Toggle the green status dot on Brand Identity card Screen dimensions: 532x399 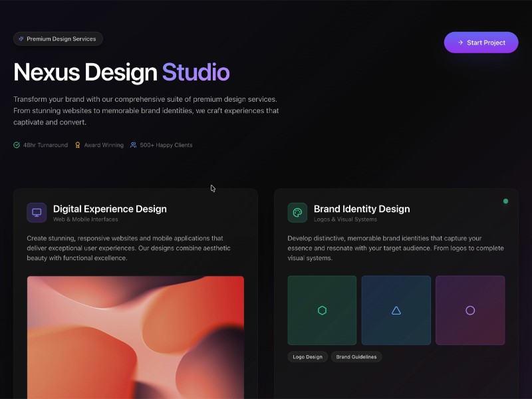click(x=505, y=200)
